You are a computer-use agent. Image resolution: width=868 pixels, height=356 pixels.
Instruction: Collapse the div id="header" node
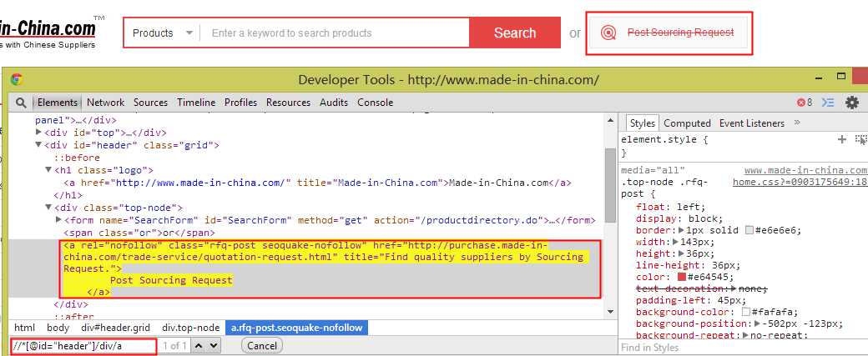[x=38, y=145]
